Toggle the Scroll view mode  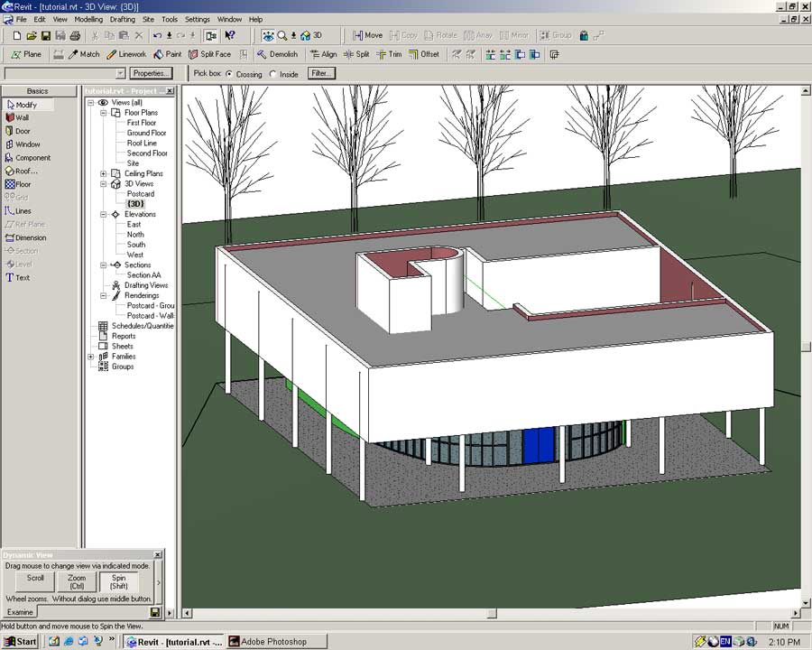point(36,581)
